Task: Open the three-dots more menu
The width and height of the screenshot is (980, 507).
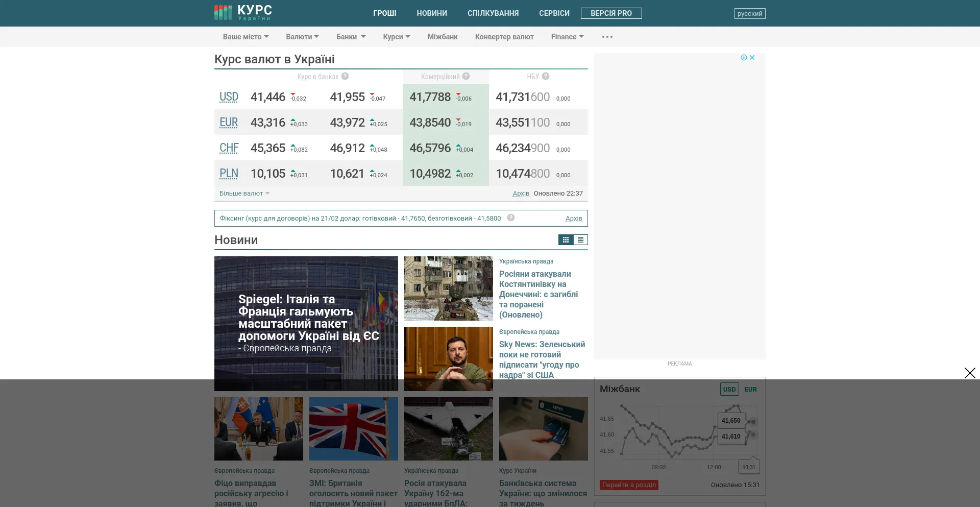Action: [x=607, y=37]
